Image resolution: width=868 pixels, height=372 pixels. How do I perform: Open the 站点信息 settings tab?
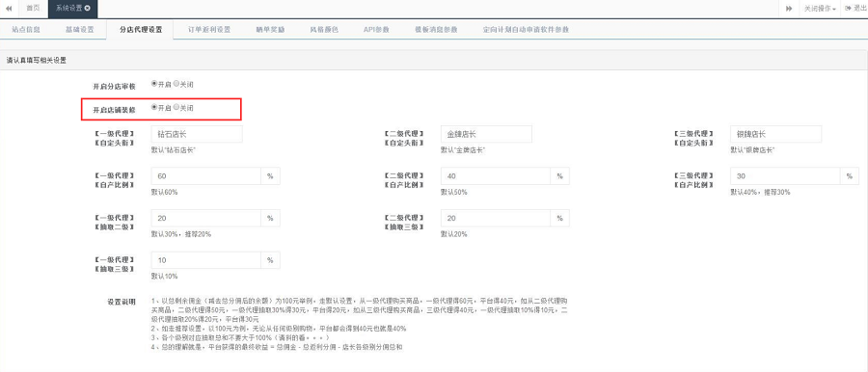(25, 29)
